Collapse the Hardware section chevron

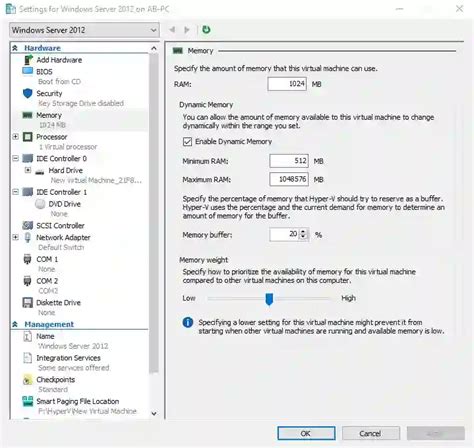[15, 48]
